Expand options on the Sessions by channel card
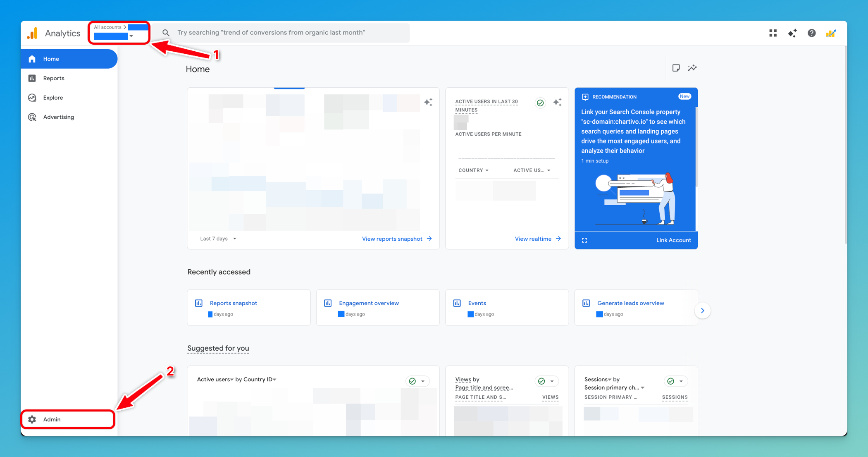The image size is (868, 457). 681,381
